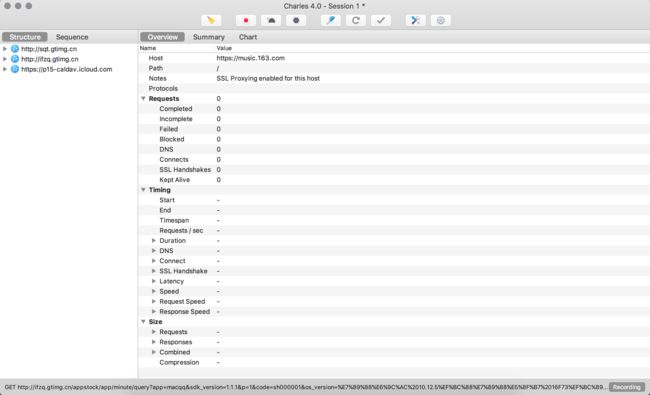Expand the Request Speed row
The width and height of the screenshot is (650, 395).
pos(154,301)
